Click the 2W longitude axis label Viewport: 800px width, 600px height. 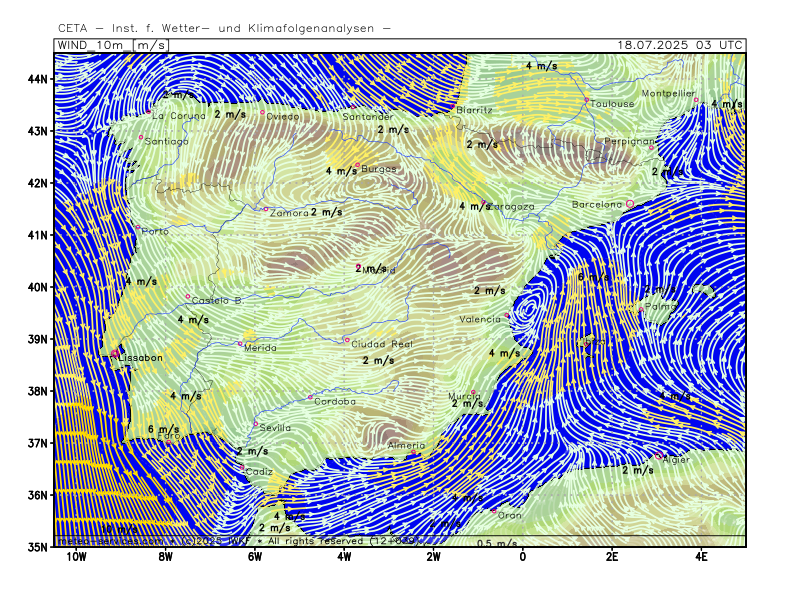coord(433,557)
